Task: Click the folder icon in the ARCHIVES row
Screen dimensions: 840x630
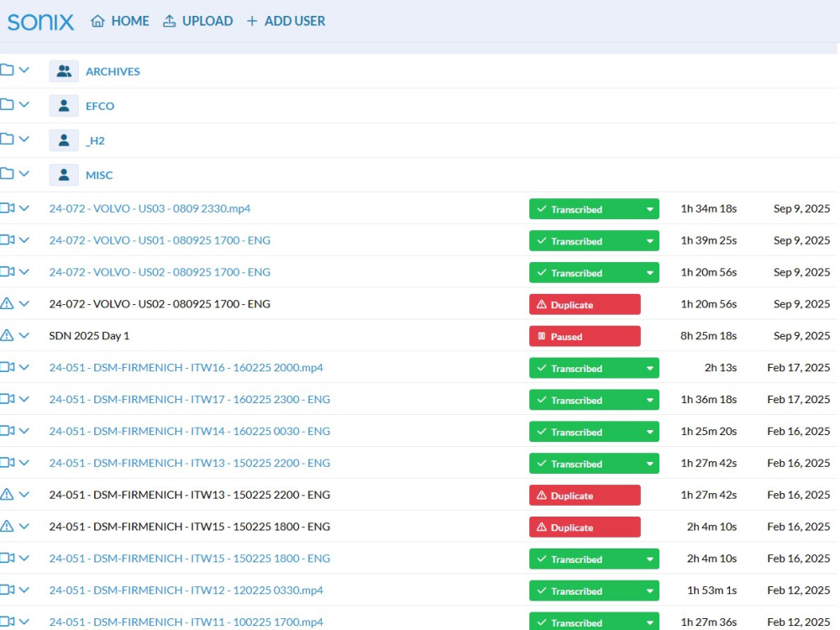Action: [7, 71]
